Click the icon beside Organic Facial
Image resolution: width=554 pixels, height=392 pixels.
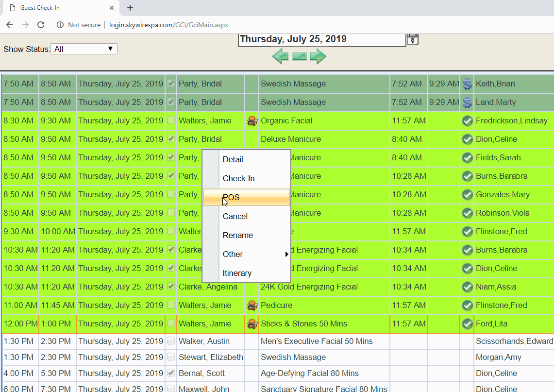point(252,121)
